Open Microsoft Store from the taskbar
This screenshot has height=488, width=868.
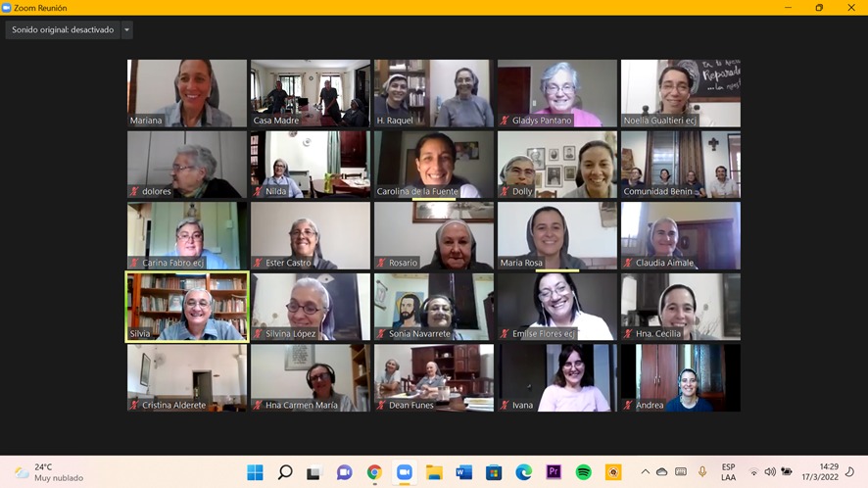pos(493,472)
